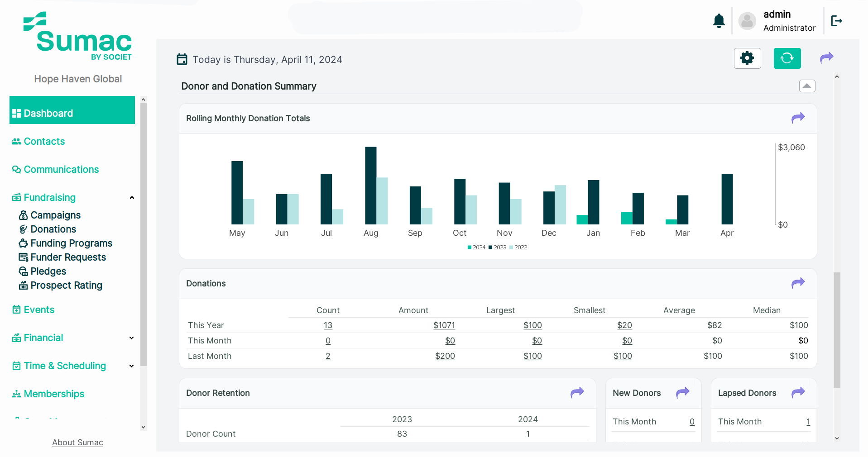Screen dimensions: 868x457
Task: Expand the Financial menu
Action: coord(132,338)
